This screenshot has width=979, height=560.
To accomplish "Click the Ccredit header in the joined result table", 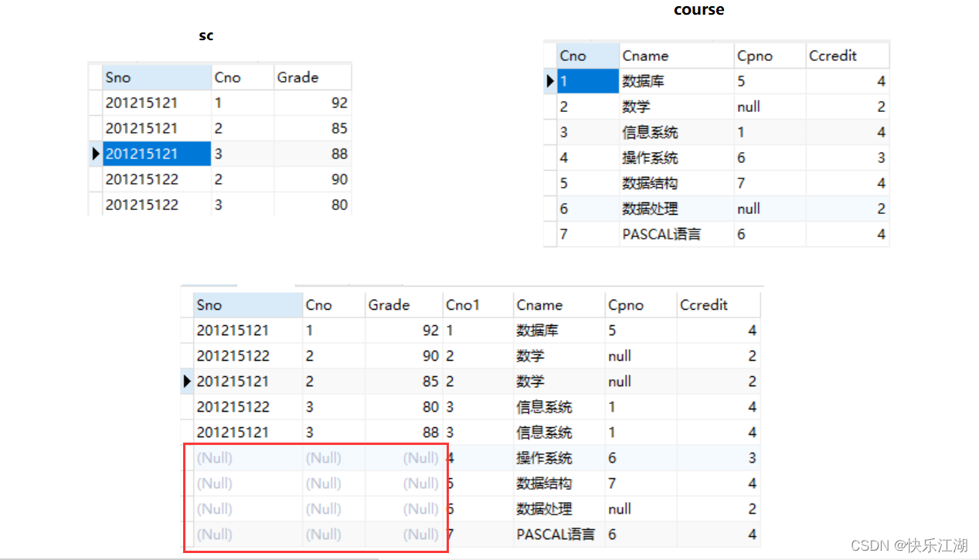I will (x=719, y=305).
